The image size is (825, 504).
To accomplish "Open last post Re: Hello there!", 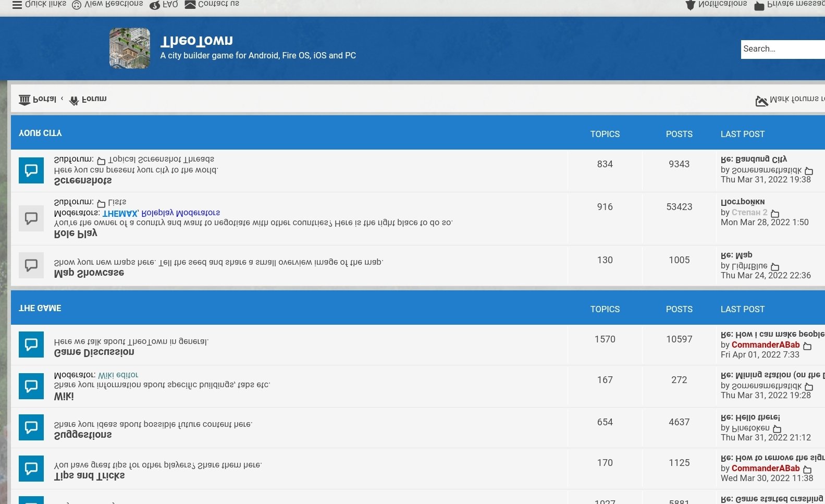I will 750,417.
